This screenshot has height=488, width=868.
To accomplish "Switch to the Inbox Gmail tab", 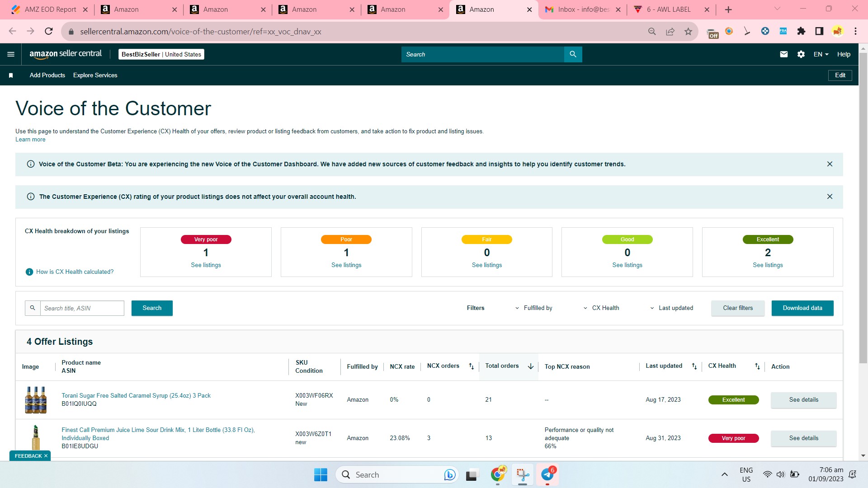I will pos(583,9).
